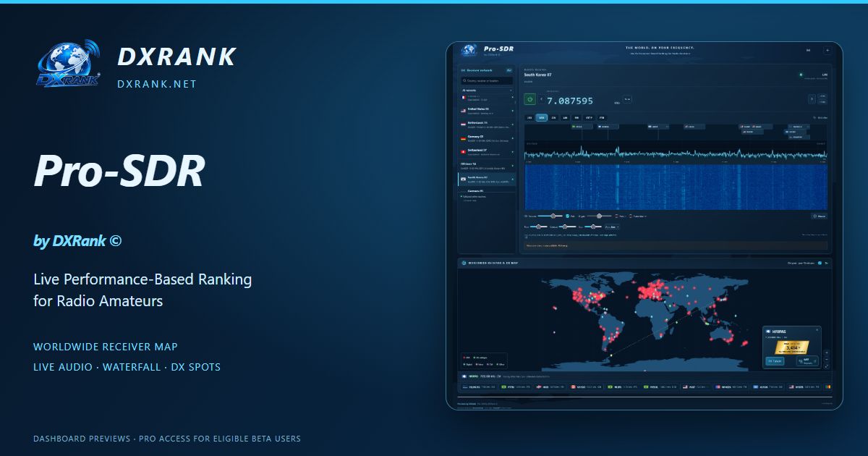Select the Offshore 14 receiver
The width and height of the screenshot is (868, 456).
(487, 165)
